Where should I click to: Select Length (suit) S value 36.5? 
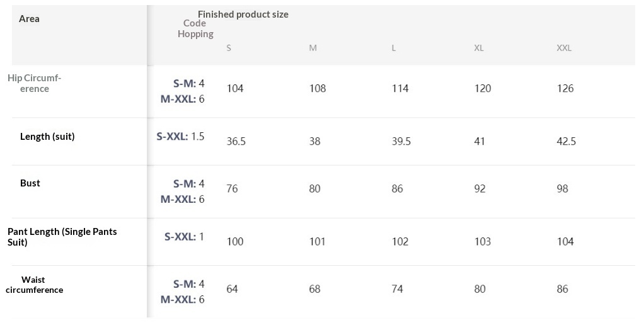coord(236,141)
